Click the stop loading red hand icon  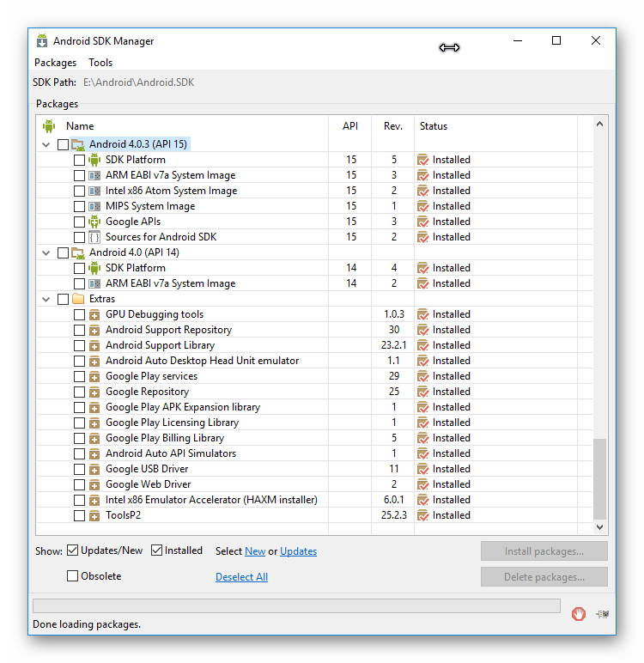(578, 613)
